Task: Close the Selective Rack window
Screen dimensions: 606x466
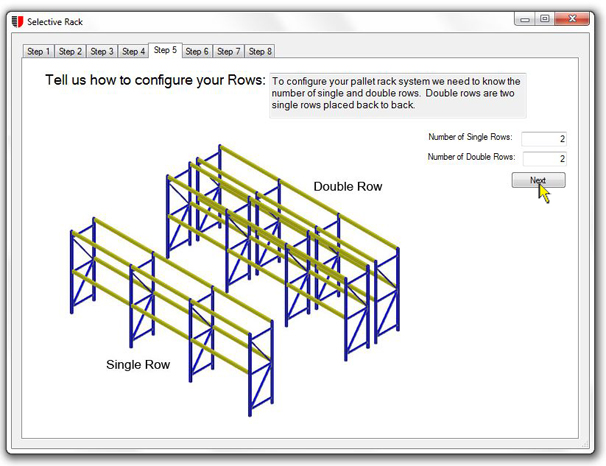Action: pos(572,19)
